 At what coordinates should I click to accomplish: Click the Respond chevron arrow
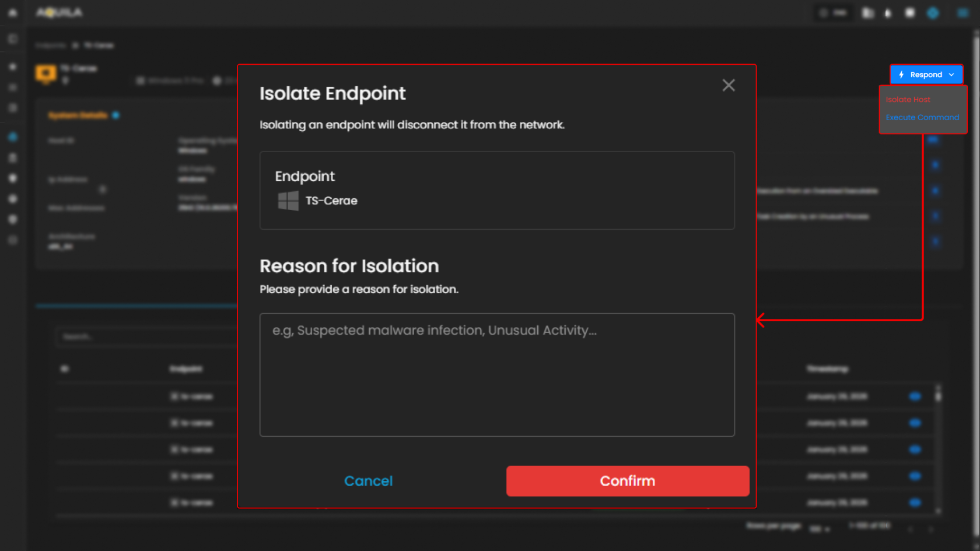(x=951, y=75)
